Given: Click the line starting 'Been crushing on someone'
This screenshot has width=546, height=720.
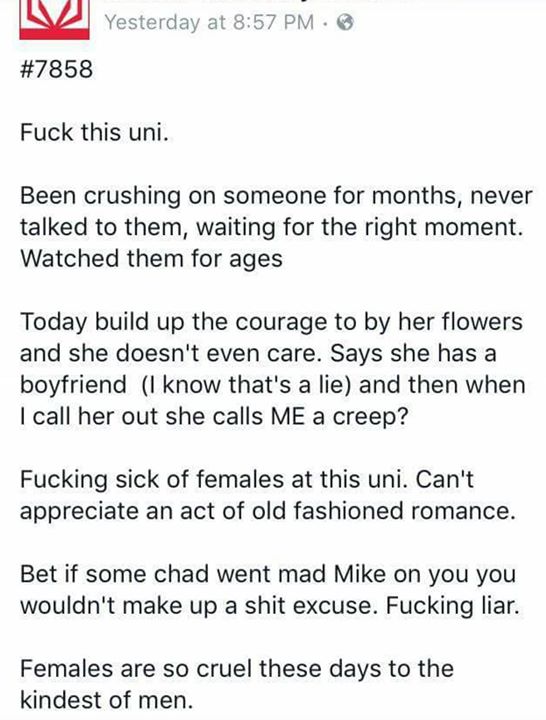Looking at the screenshot, I should coord(276,196).
